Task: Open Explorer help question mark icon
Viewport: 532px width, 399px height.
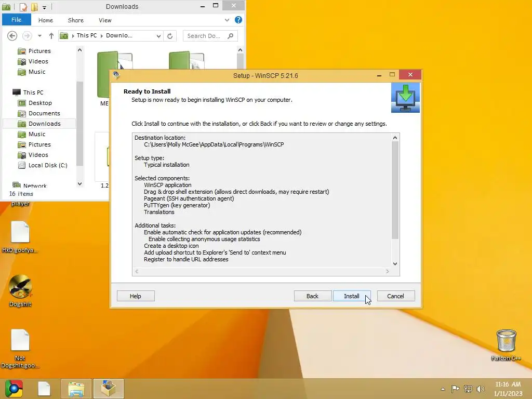Action: point(238,20)
